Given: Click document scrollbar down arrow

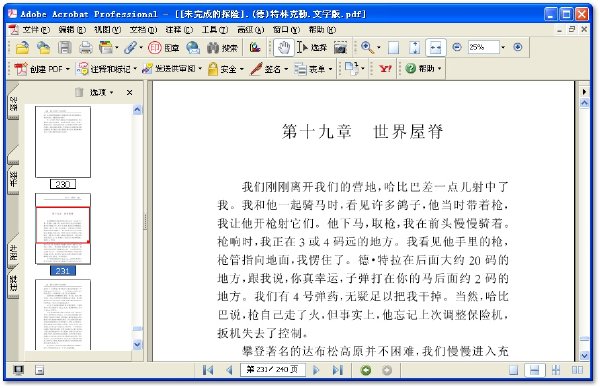Looking at the screenshot, I should tap(584, 355).
